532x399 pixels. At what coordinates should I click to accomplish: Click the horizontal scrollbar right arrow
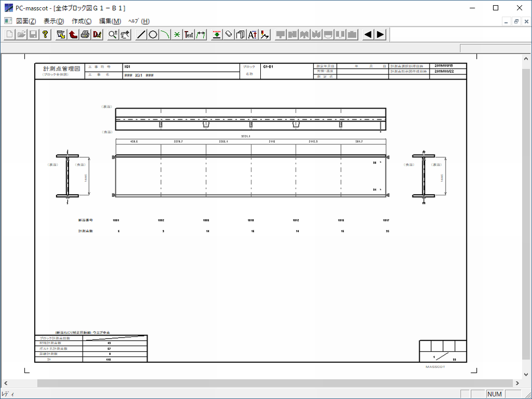tap(516, 383)
